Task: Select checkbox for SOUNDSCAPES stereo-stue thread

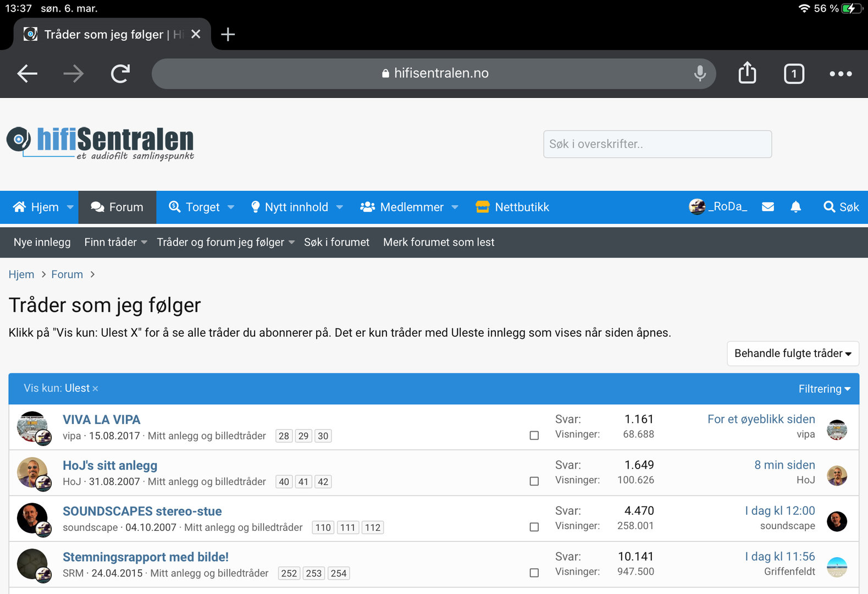Action: tap(534, 527)
